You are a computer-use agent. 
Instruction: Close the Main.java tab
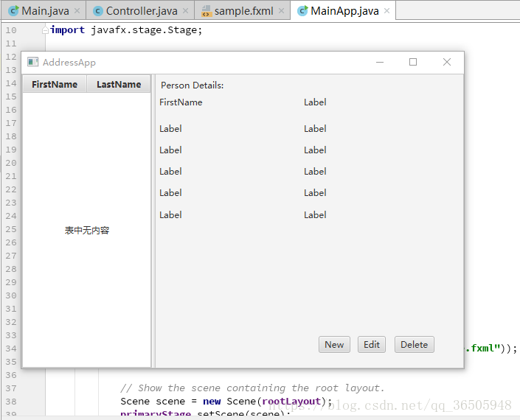[77, 11]
